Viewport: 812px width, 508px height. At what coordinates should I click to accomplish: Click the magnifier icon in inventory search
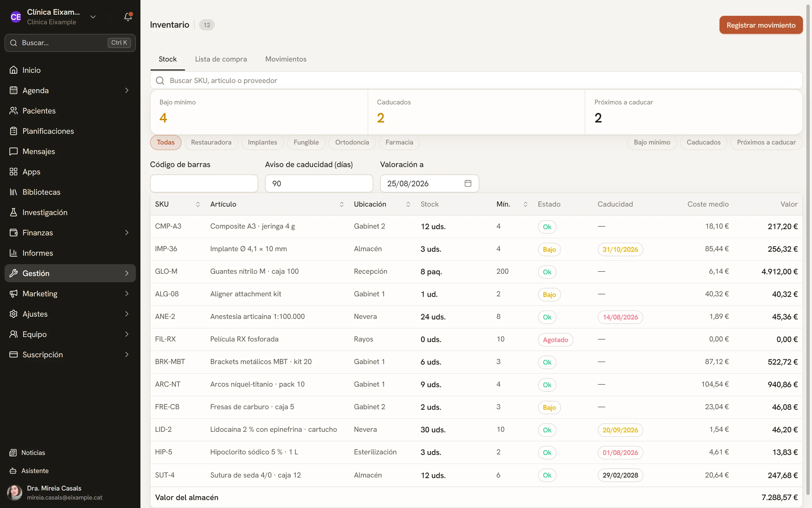tap(160, 81)
